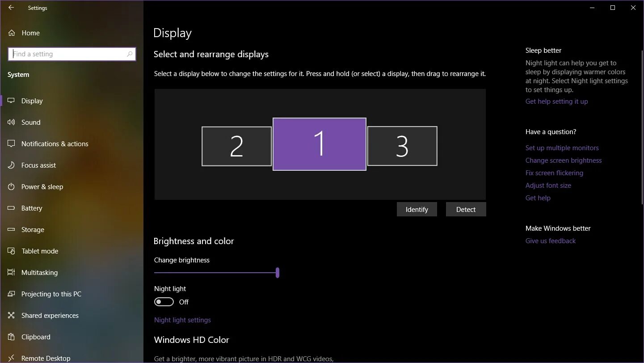Toggle the Night light switch
The width and height of the screenshot is (644, 363).
[164, 302]
